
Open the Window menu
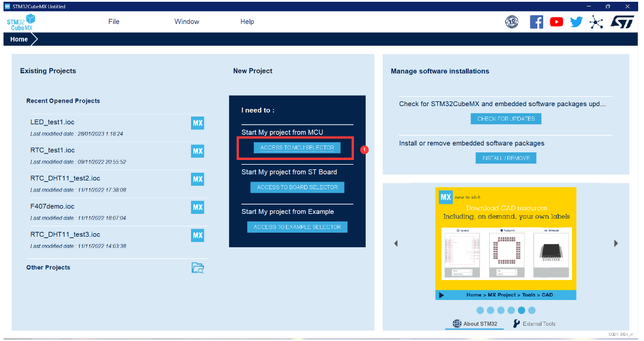186,22
